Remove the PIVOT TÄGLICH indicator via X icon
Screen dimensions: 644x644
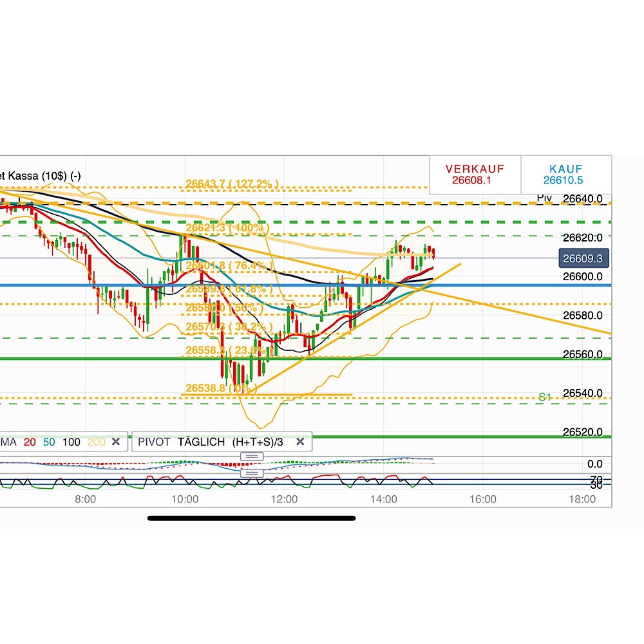(299, 442)
